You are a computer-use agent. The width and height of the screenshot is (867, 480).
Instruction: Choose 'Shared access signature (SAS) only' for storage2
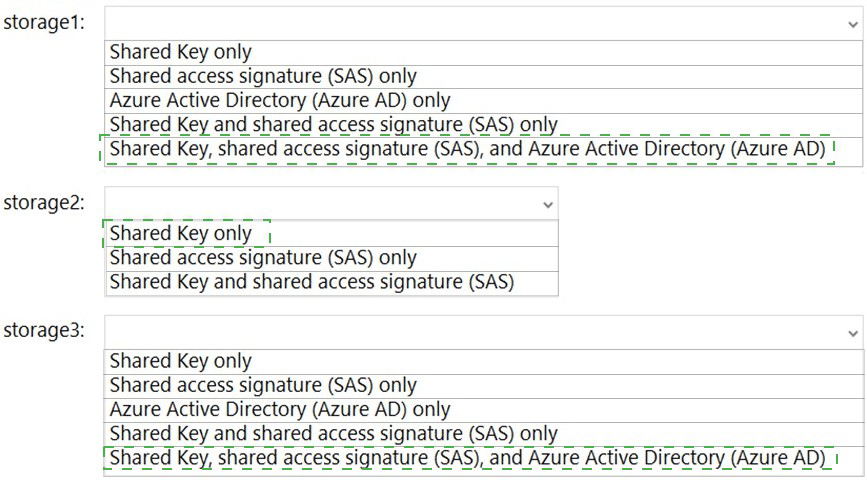tap(332, 258)
